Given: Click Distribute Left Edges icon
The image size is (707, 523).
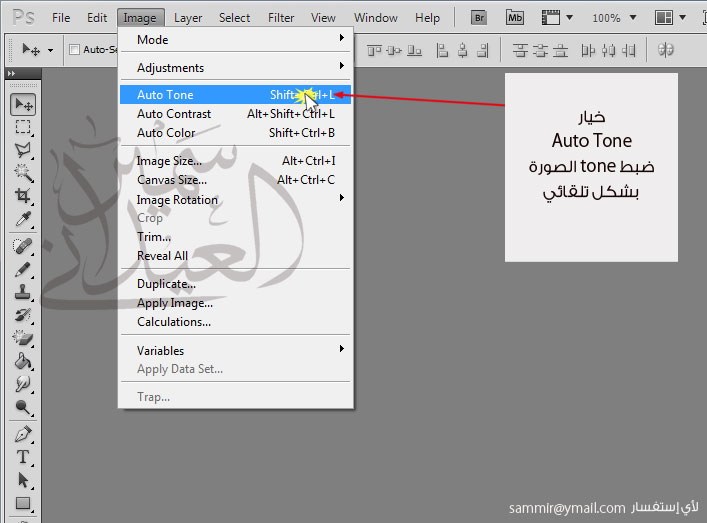Looking at the screenshot, I should tap(588, 50).
